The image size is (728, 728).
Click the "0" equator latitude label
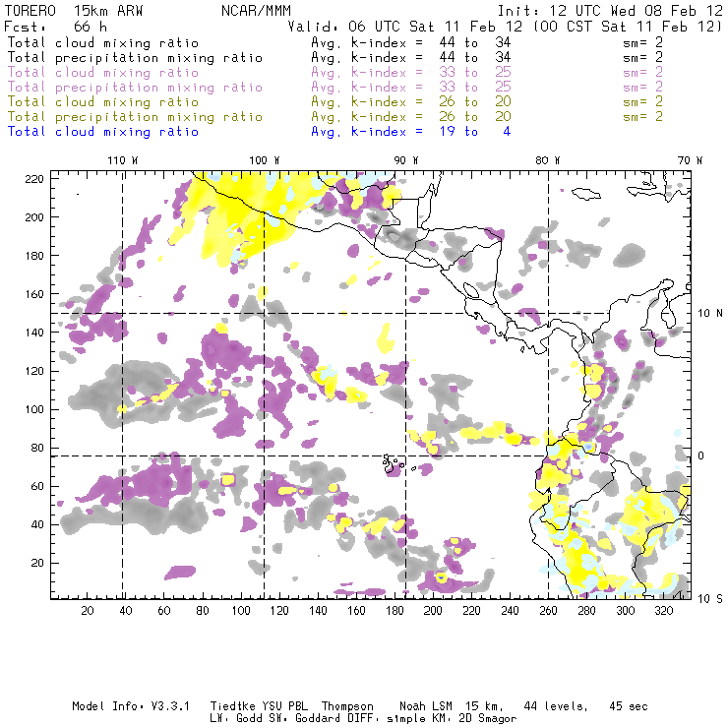click(x=701, y=455)
